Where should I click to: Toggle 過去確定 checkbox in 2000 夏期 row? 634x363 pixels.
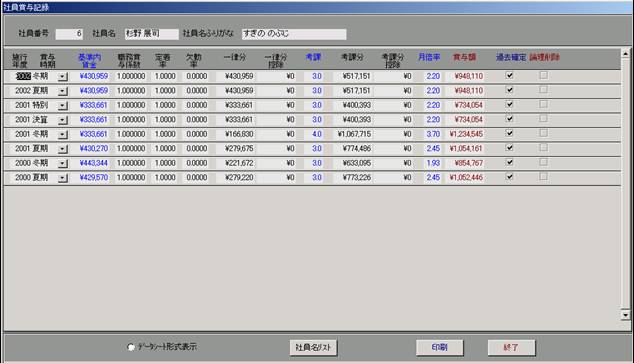click(509, 177)
